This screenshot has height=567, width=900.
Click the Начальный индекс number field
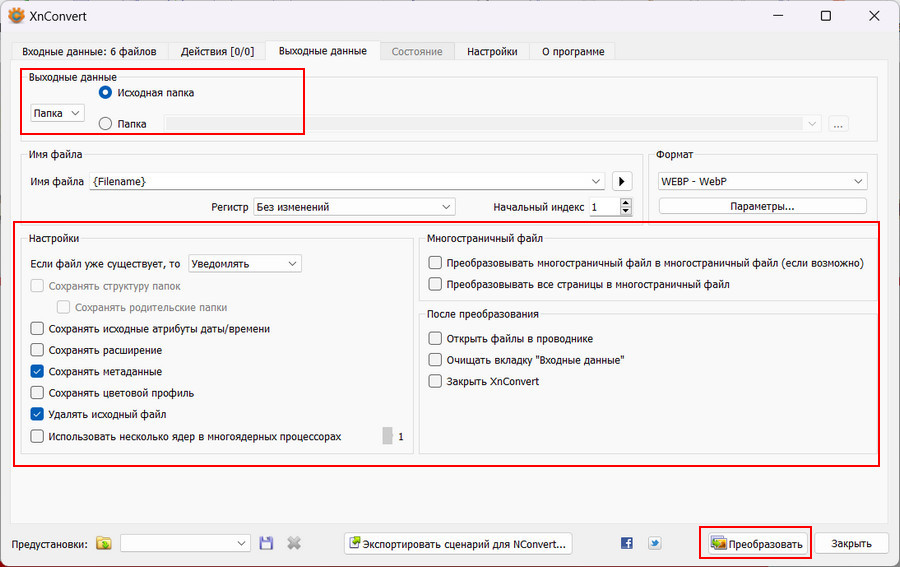click(605, 207)
